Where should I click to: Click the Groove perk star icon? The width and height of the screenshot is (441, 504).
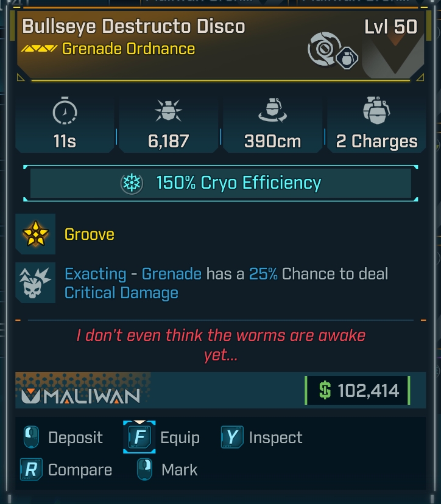[35, 234]
